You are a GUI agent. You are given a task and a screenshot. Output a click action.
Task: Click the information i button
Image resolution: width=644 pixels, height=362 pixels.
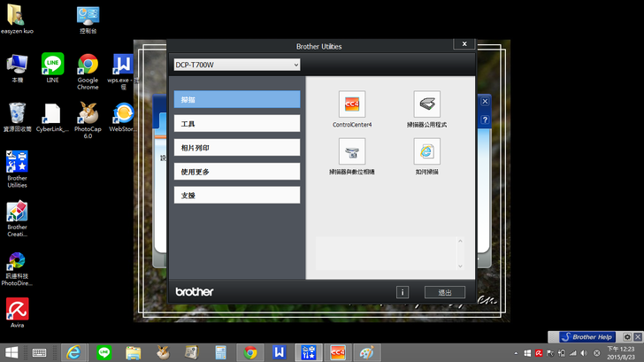pos(402,292)
